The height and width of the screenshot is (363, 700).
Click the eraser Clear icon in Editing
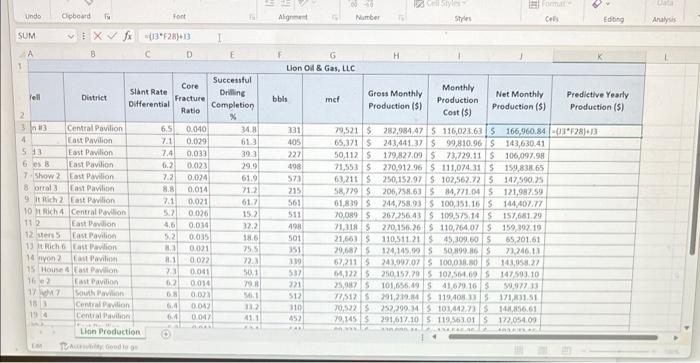click(x=596, y=4)
